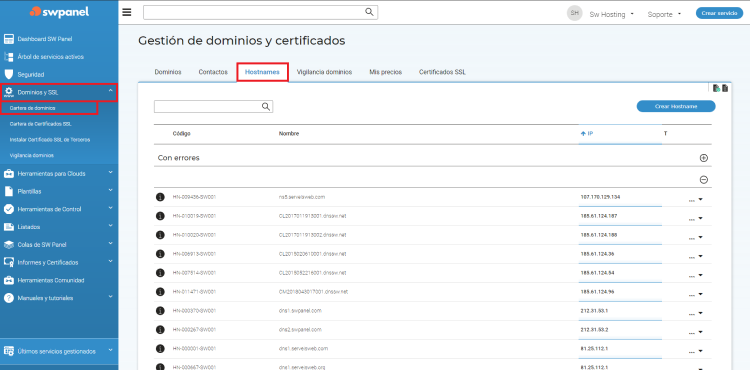Image resolution: width=750 pixels, height=370 pixels.
Task: Click info icon for dns2.swpanel.com row
Action: [x=160, y=330]
